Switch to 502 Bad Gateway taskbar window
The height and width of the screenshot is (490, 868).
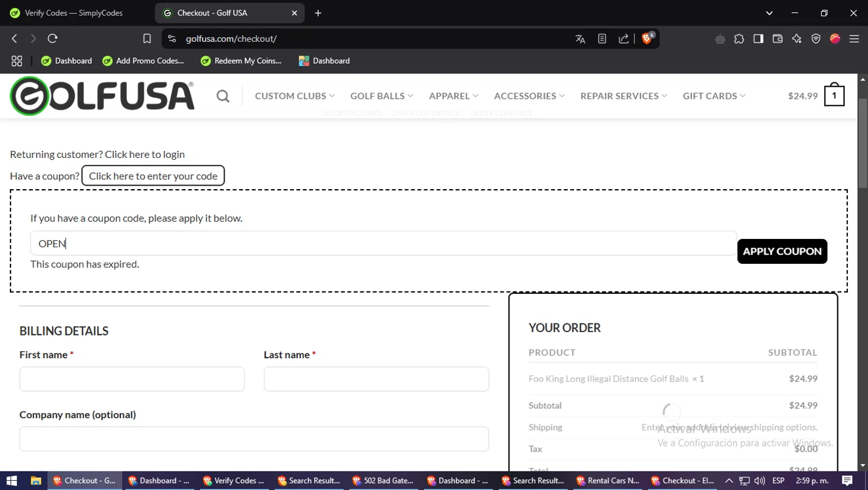click(x=382, y=481)
